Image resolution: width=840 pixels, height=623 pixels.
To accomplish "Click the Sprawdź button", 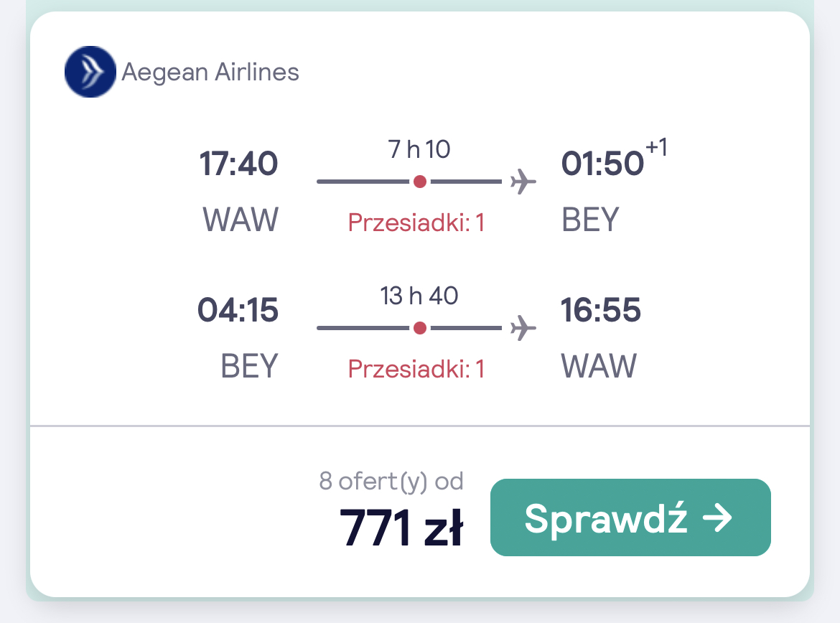I will click(x=630, y=517).
